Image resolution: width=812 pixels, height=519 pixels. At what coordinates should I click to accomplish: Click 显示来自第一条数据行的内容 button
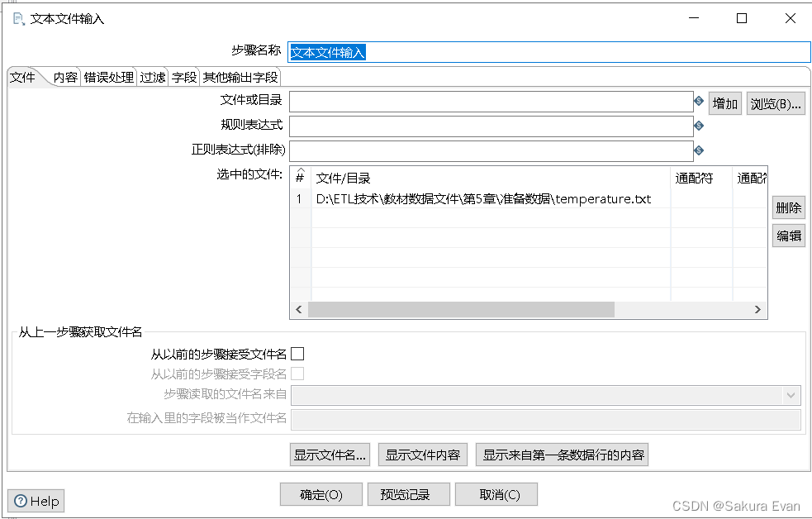pyautogui.click(x=563, y=455)
